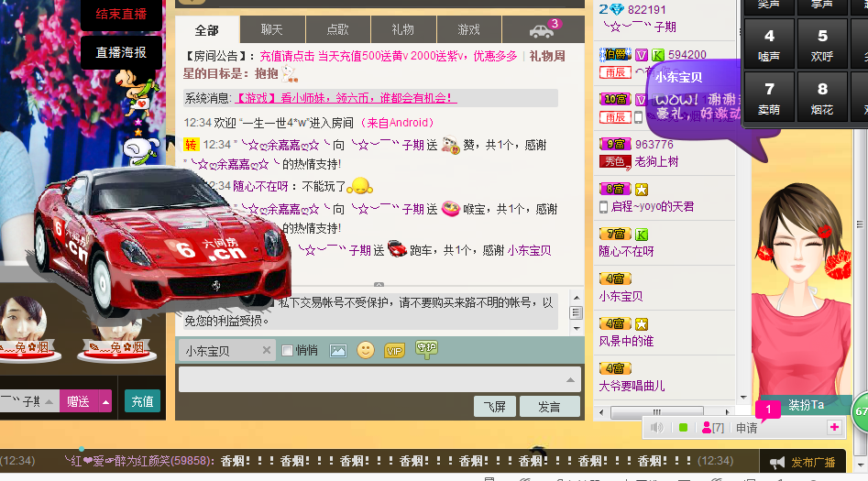The image size is (868, 481).
Task: Click sound effect button 4 嘘声
Action: 769,44
